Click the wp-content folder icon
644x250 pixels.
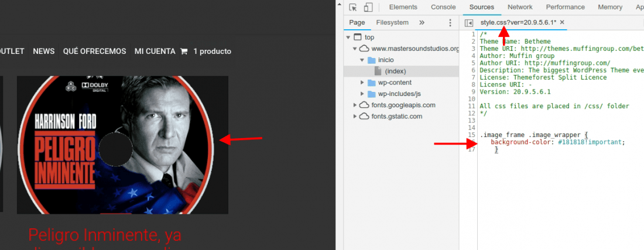point(372,83)
